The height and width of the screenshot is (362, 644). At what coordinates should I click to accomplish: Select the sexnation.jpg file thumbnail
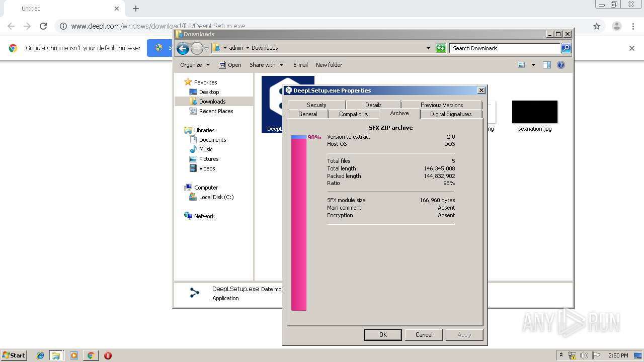(x=534, y=112)
